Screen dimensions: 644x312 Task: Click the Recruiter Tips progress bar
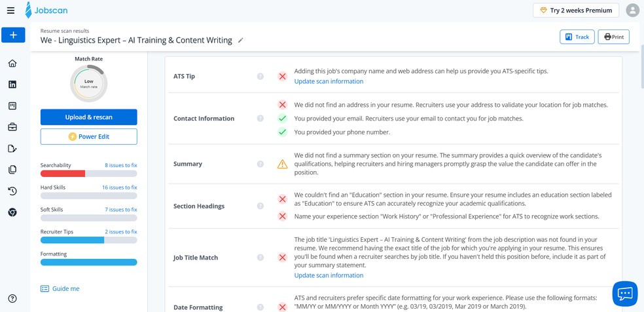[x=89, y=240]
